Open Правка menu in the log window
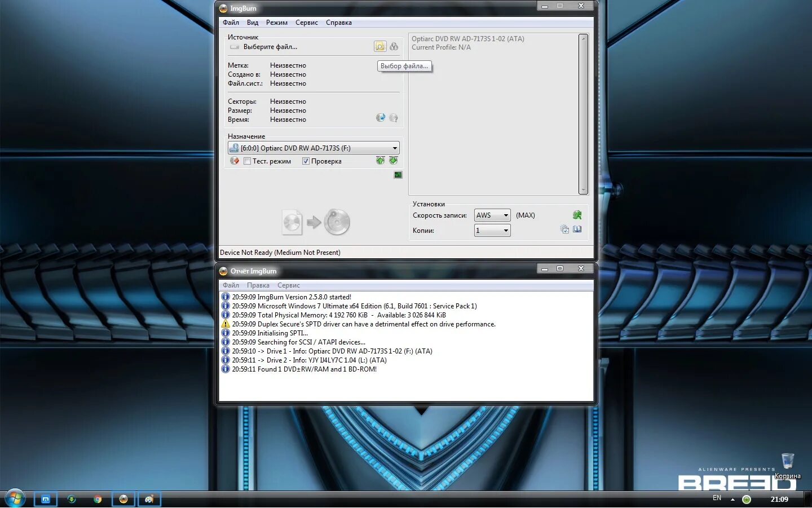Viewport: 812px width, 508px height. [258, 285]
